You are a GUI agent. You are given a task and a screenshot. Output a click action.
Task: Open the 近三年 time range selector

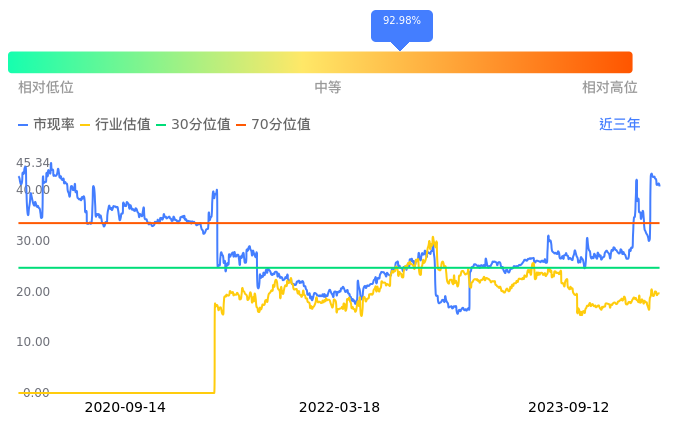pyautogui.click(x=620, y=125)
